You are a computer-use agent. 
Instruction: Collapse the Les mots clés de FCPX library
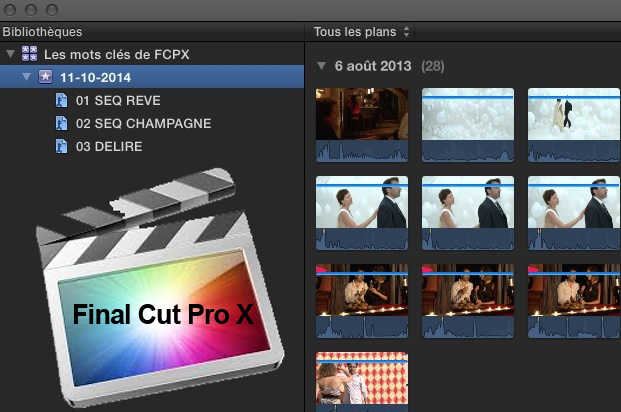(11, 54)
